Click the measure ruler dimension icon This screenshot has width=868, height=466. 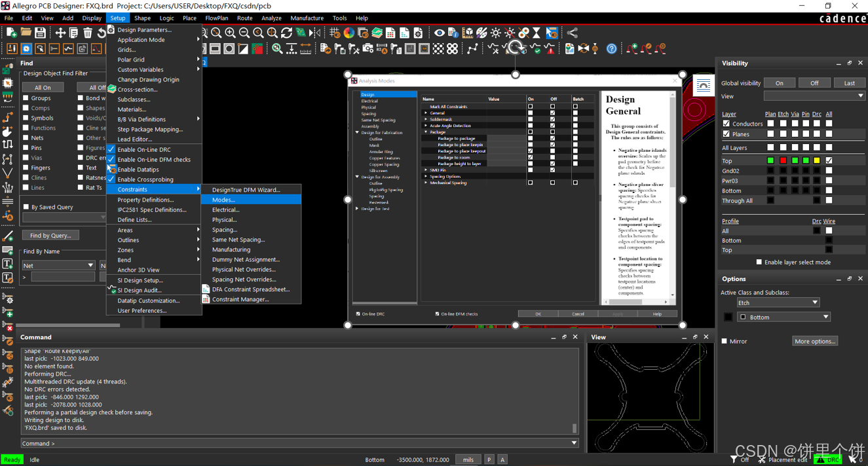pyautogui.click(x=305, y=48)
